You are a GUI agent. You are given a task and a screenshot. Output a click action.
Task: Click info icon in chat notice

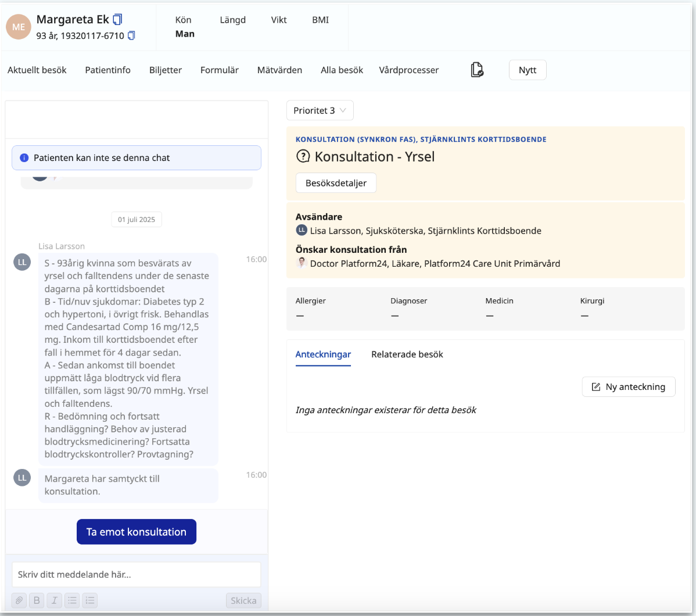click(x=24, y=157)
